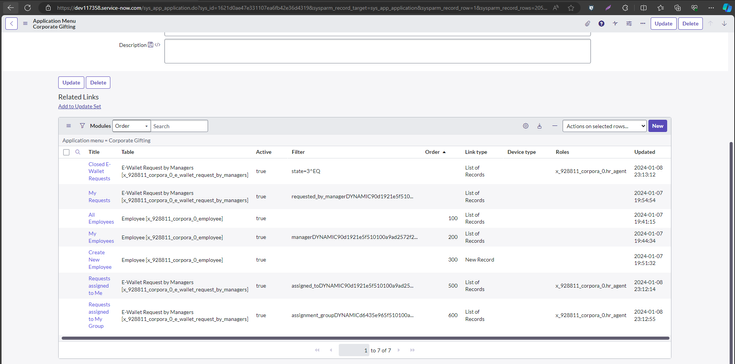Go back using the form back arrow
This screenshot has height=364, width=735.
point(11,23)
